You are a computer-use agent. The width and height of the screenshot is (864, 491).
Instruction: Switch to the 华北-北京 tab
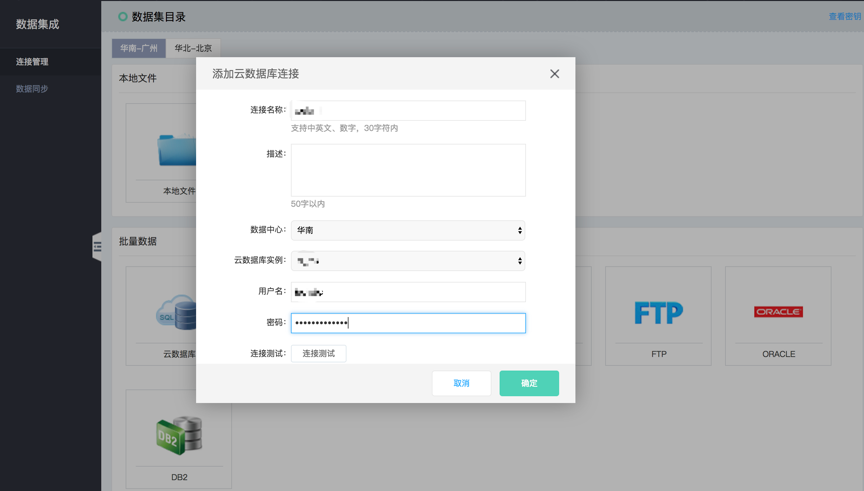point(193,48)
